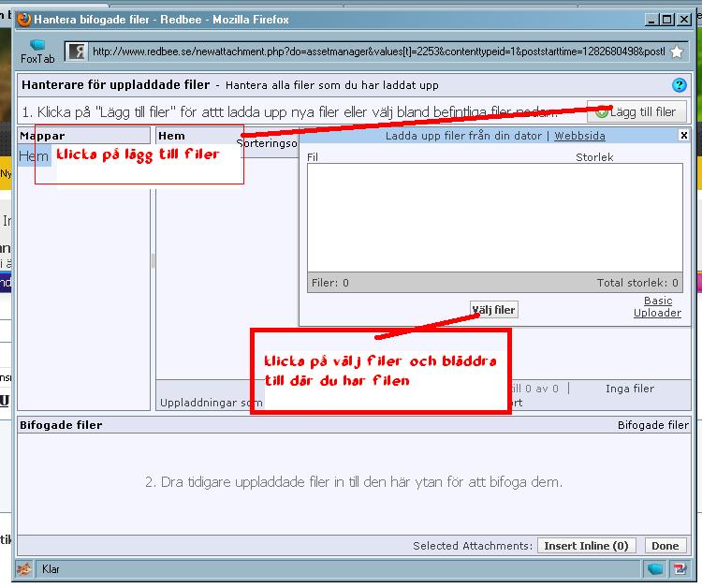Screen dimensions: 702x588
Task: Click the "Insert Inline (0)" button
Action: click(586, 546)
